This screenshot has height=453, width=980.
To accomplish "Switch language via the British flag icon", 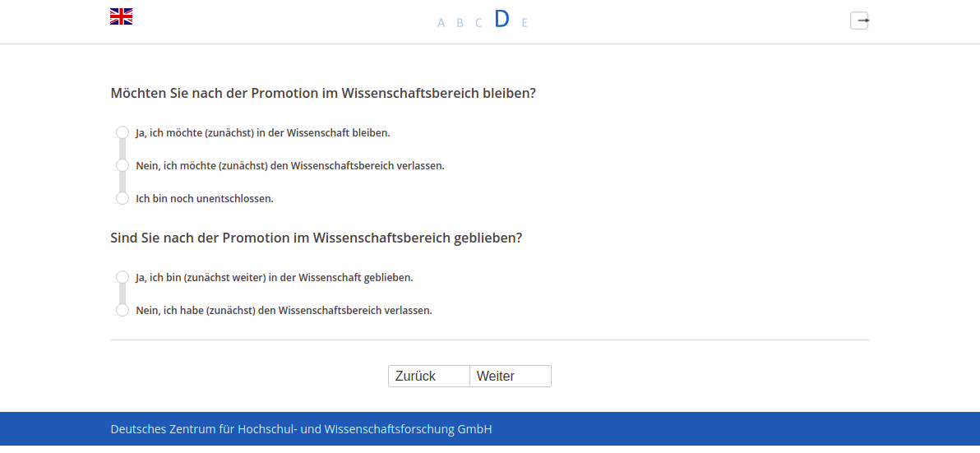I will (121, 17).
